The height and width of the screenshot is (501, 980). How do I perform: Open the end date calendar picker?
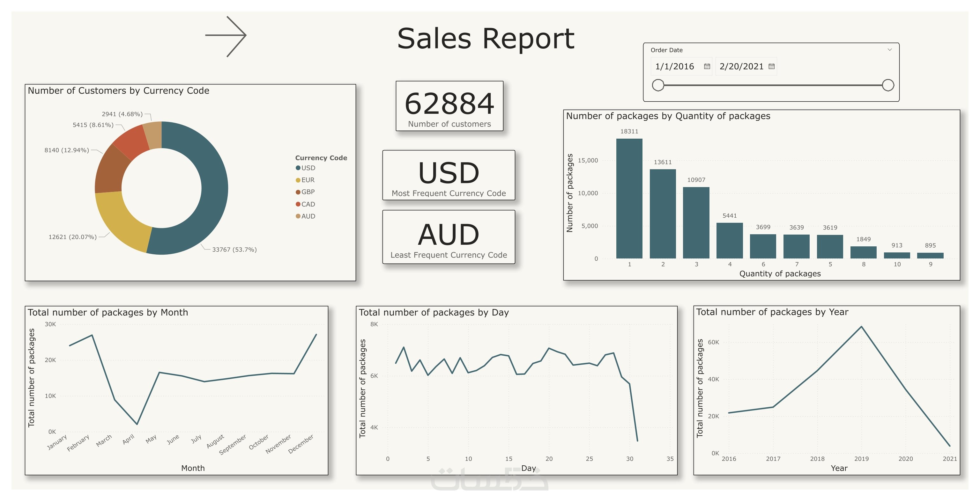click(771, 67)
